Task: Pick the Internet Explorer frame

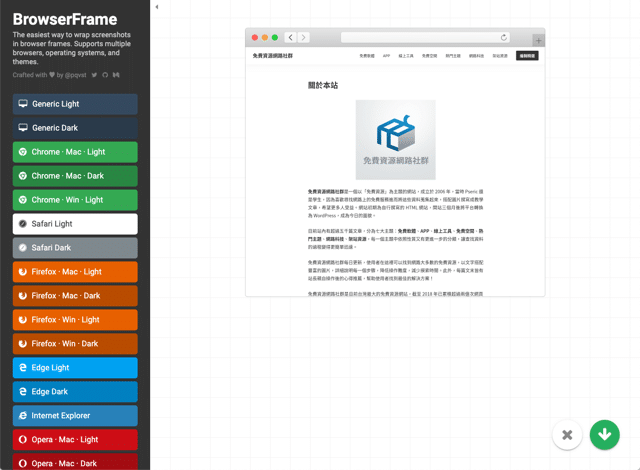Action: (x=75, y=416)
